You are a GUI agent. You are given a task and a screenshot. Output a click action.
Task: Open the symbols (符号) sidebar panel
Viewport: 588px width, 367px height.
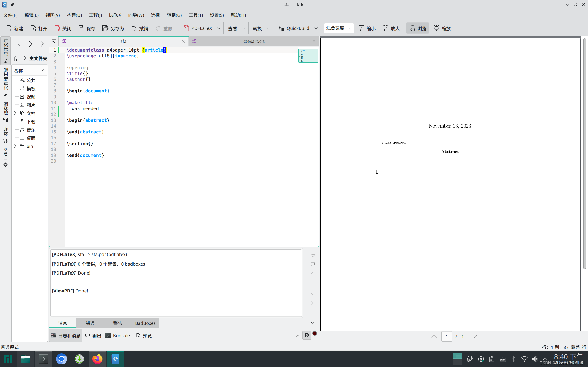(6, 135)
